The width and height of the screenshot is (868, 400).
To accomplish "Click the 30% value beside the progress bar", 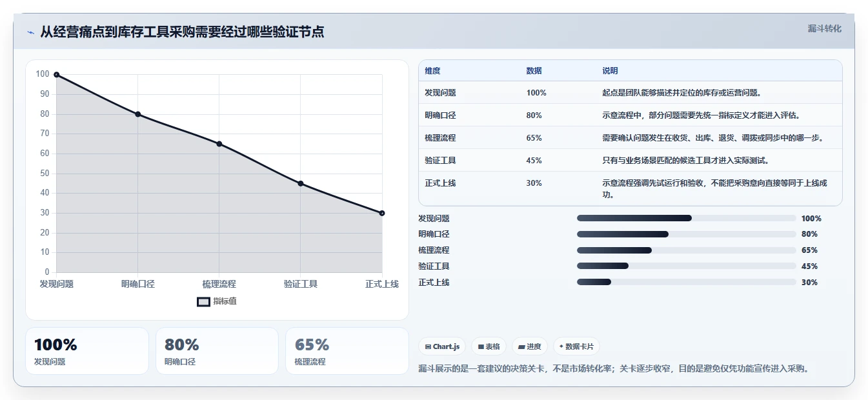I will tap(809, 282).
